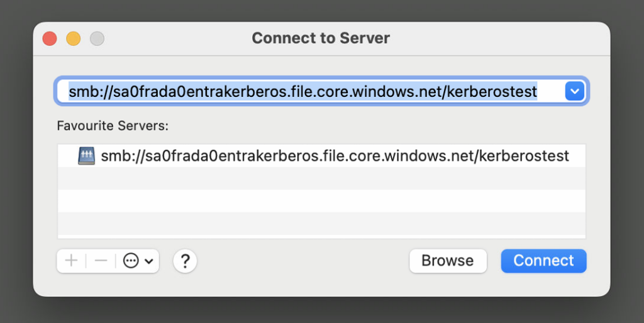Open the ellipsis action menu
The width and height of the screenshot is (644, 323).
tap(131, 261)
